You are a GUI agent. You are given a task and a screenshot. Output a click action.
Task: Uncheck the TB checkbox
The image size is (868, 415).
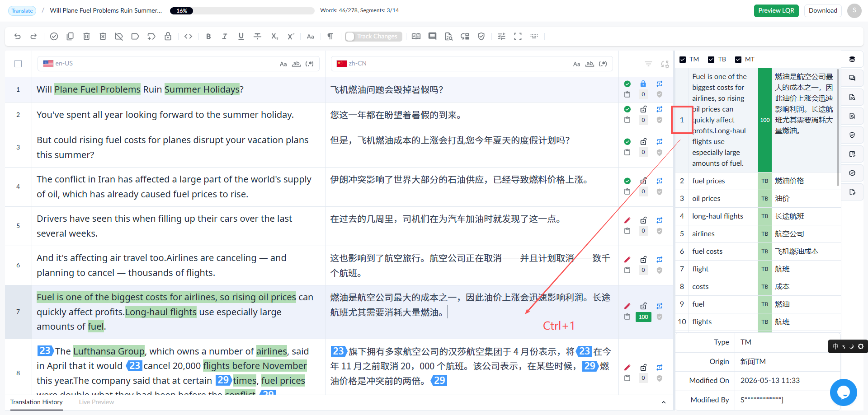(x=711, y=60)
